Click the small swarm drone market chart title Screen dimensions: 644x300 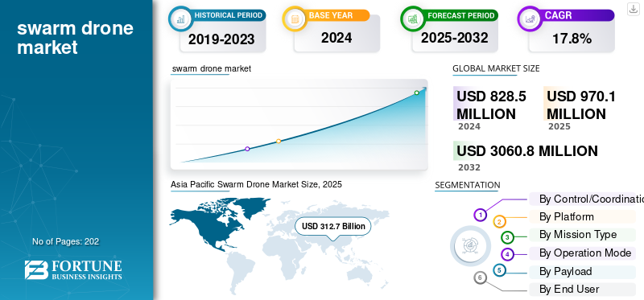click(212, 69)
